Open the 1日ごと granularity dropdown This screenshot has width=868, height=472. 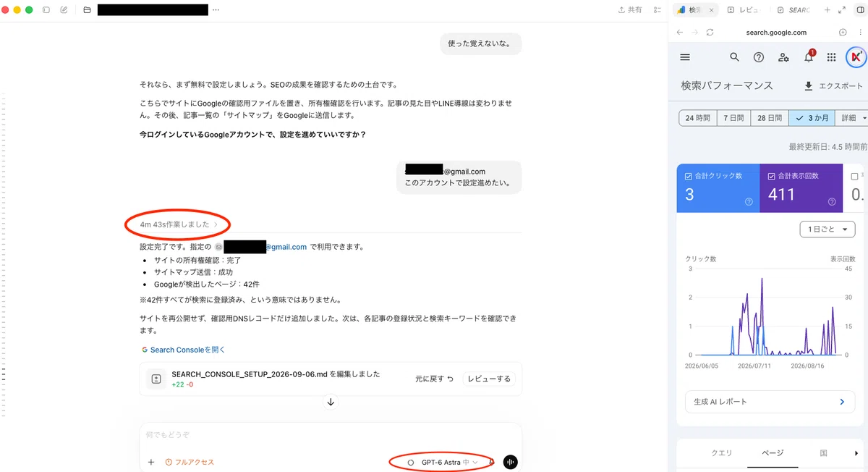point(827,229)
